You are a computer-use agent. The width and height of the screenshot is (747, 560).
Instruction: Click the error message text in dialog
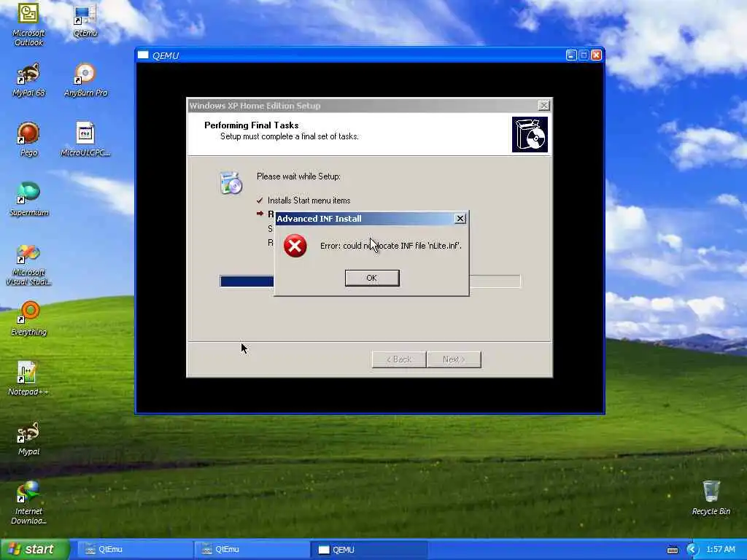(391, 246)
